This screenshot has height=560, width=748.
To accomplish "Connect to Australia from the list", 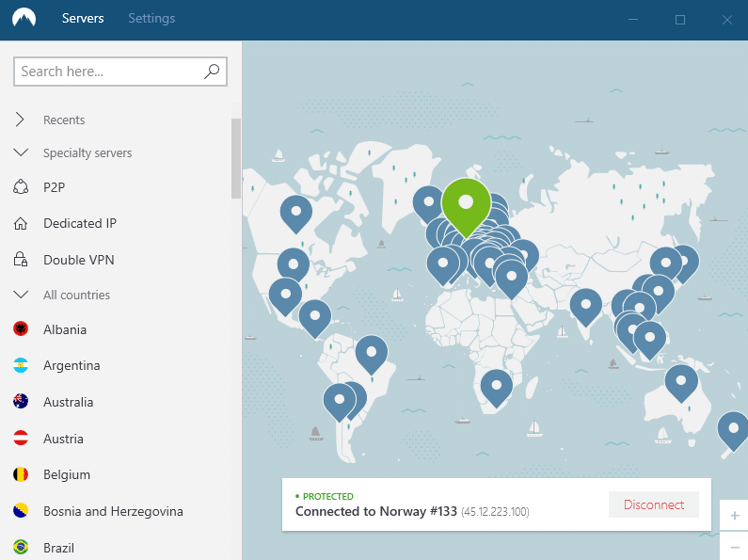I will tap(69, 402).
